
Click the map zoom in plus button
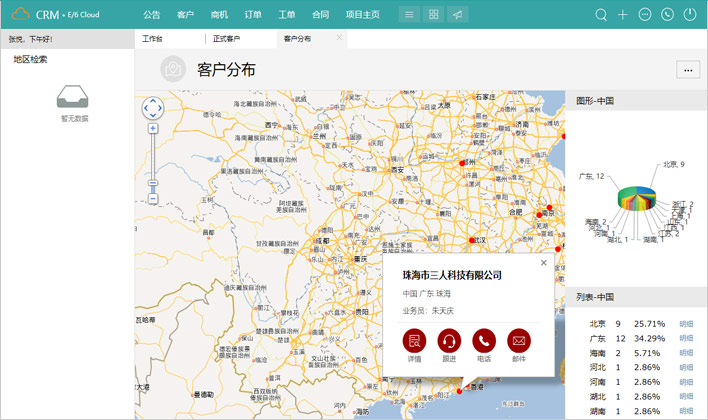153,129
